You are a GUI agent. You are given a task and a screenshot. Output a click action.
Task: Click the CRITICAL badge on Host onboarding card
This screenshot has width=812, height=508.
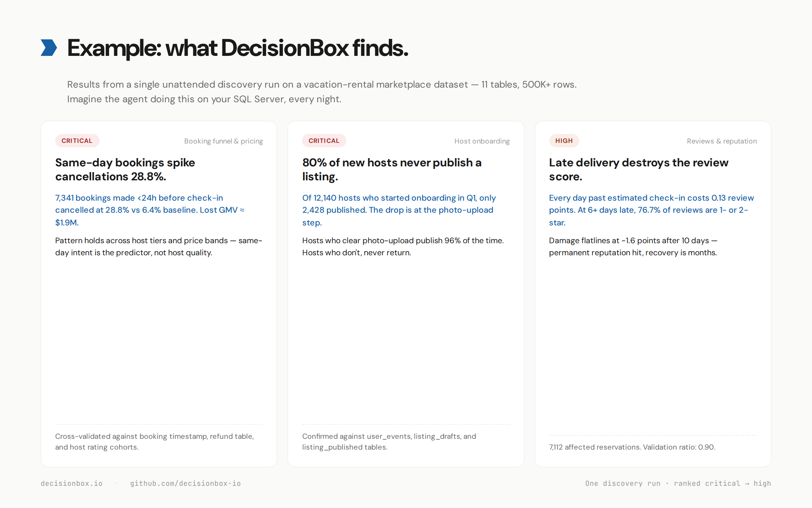click(324, 141)
